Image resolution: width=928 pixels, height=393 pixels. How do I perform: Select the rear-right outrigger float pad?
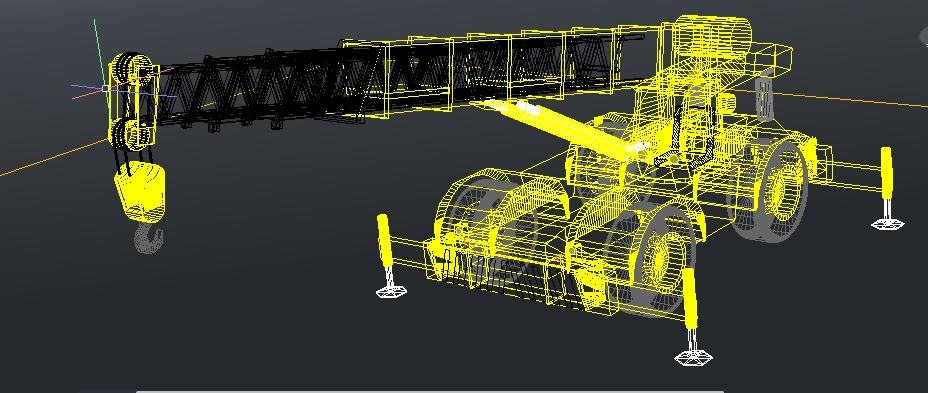coord(888,224)
